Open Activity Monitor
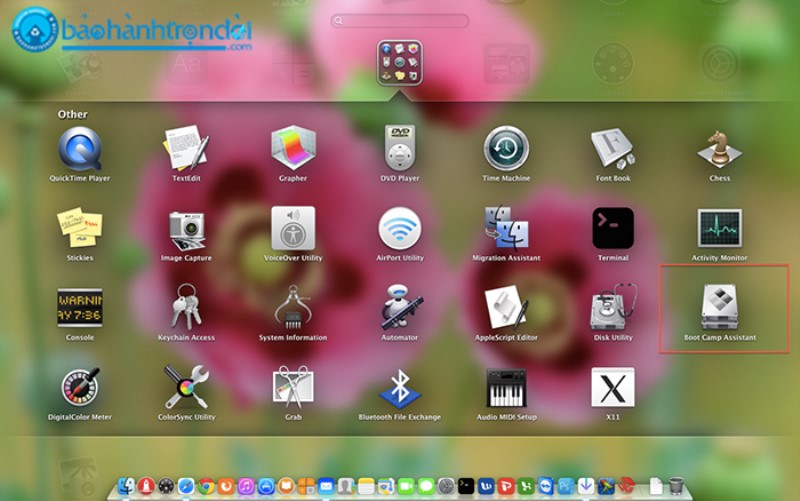 [x=719, y=228]
